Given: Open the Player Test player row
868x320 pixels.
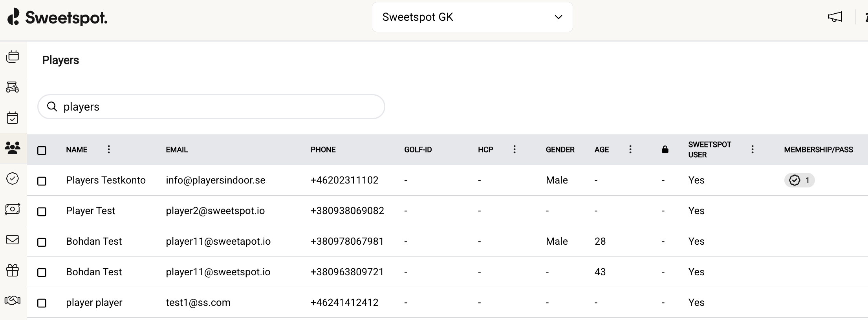Looking at the screenshot, I should click(x=91, y=211).
